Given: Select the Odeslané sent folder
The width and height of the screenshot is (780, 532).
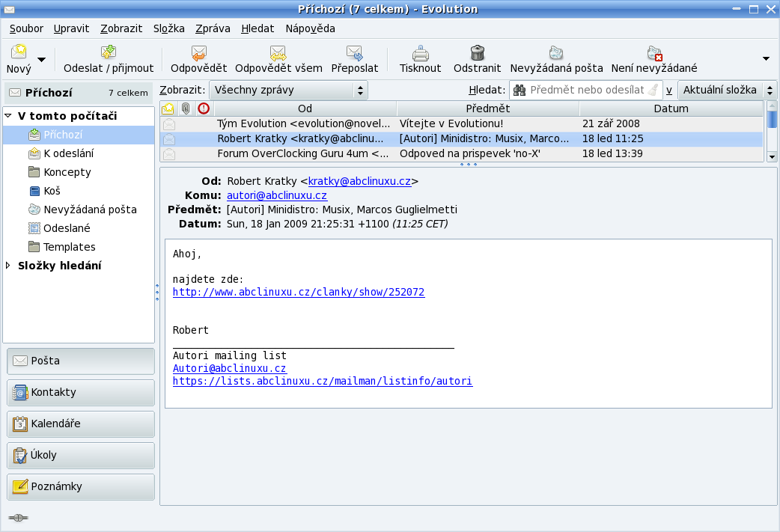Looking at the screenshot, I should point(79,228).
